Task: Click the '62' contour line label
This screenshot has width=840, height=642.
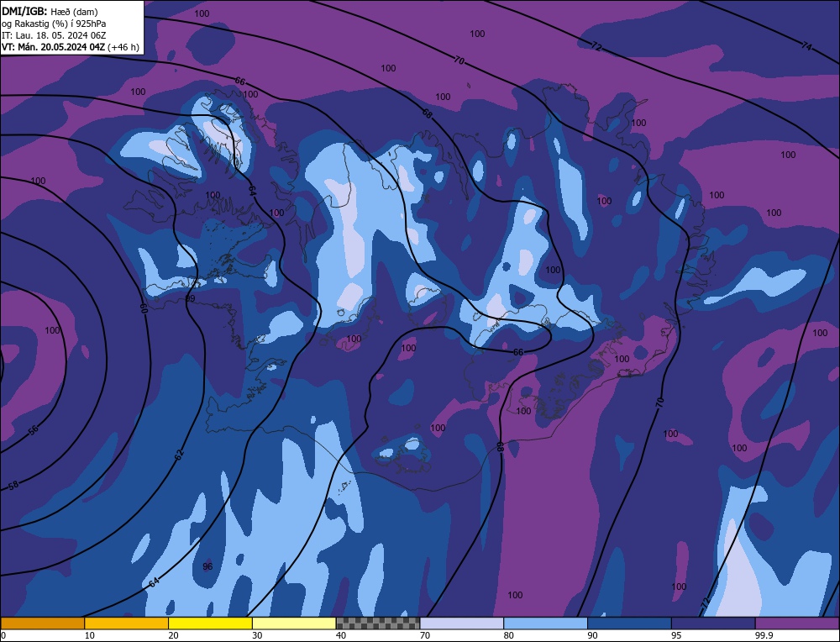Action: coord(180,455)
